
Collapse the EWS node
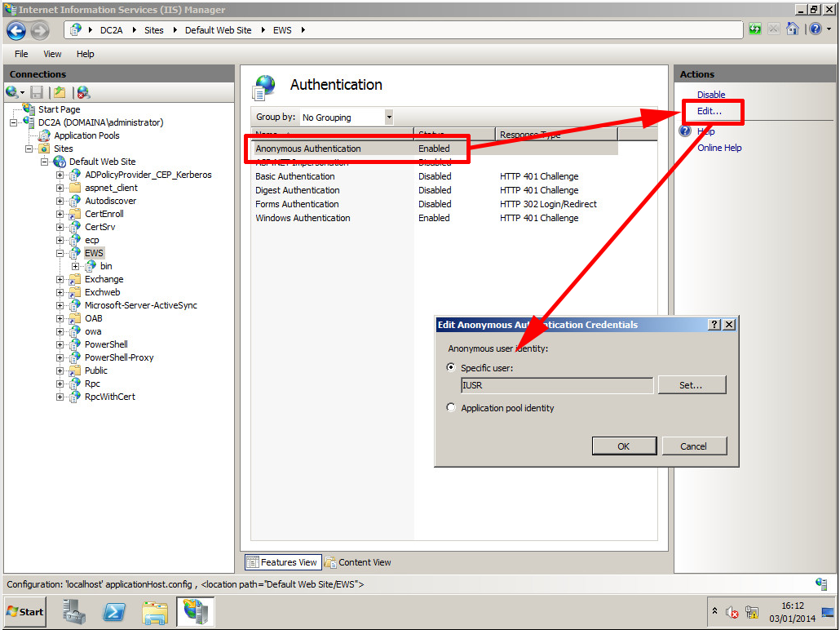(60, 253)
